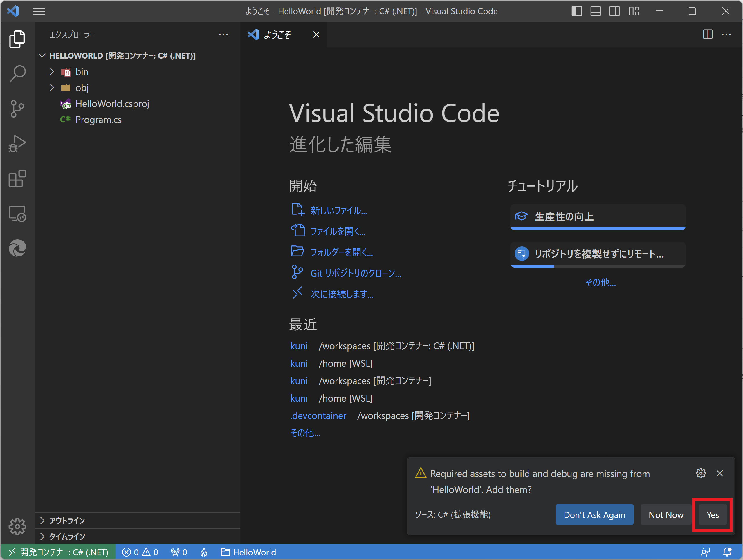This screenshot has height=560, width=743.
Task: Open the 生産性の向上 tutorial card
Action: coord(598,217)
